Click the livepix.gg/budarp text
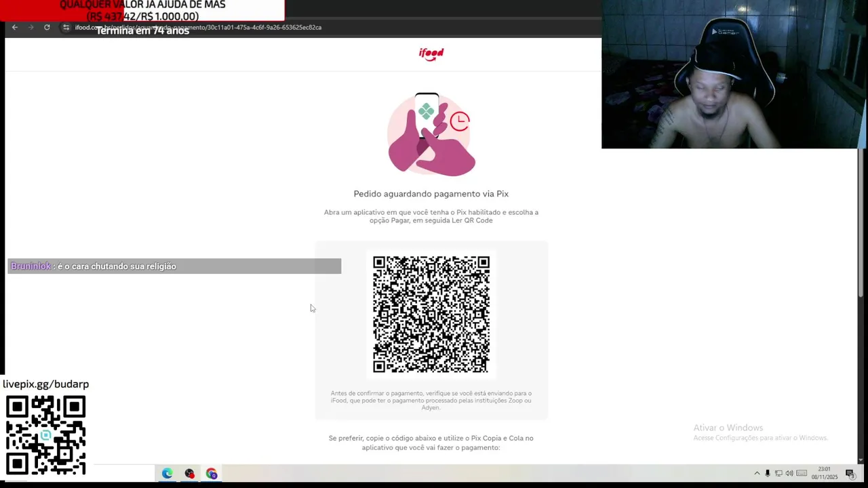Image resolution: width=868 pixels, height=488 pixels. [45, 384]
